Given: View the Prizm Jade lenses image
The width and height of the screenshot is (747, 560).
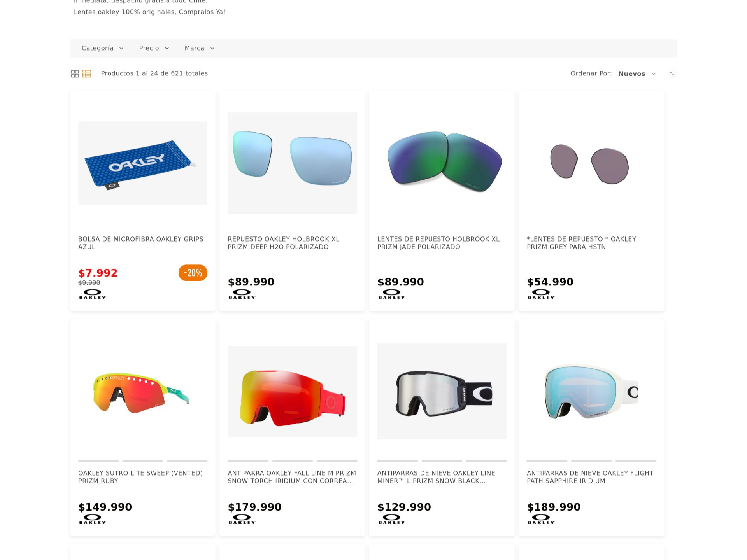Looking at the screenshot, I should [x=442, y=162].
